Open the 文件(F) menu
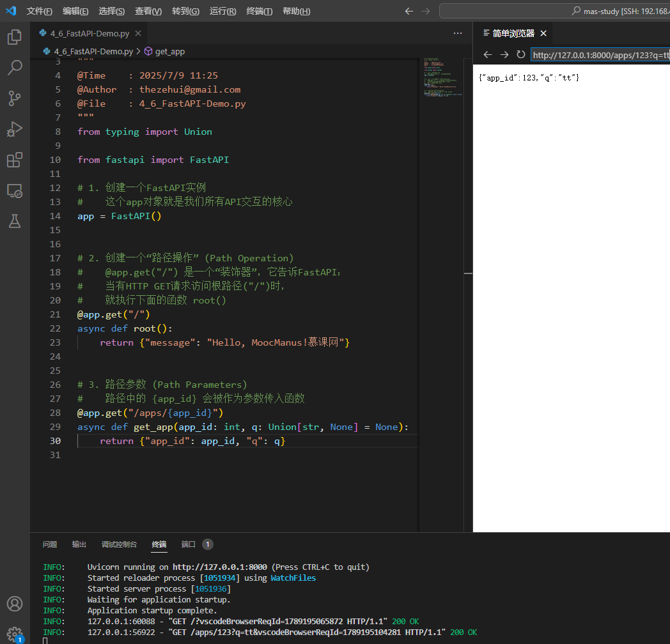The image size is (670, 644). point(39,11)
